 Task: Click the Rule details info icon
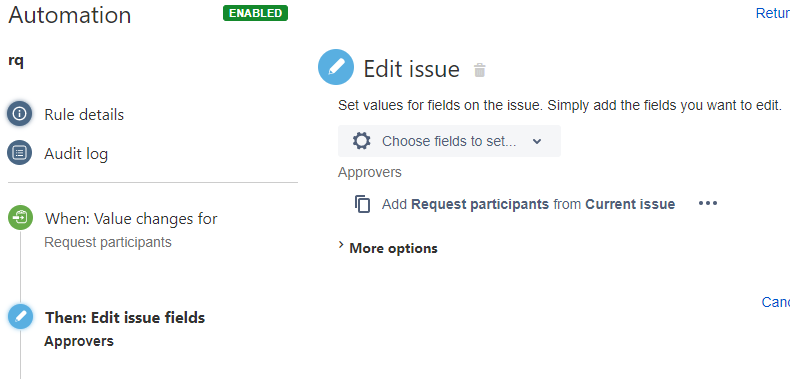(20, 114)
